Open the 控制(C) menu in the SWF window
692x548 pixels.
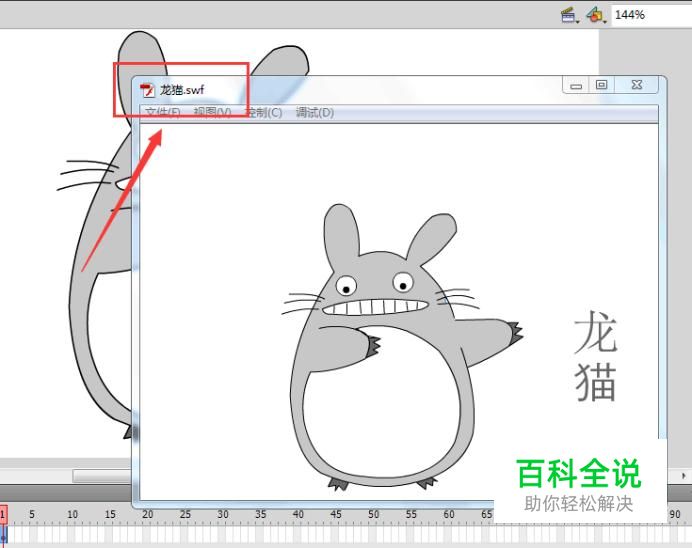(x=263, y=113)
